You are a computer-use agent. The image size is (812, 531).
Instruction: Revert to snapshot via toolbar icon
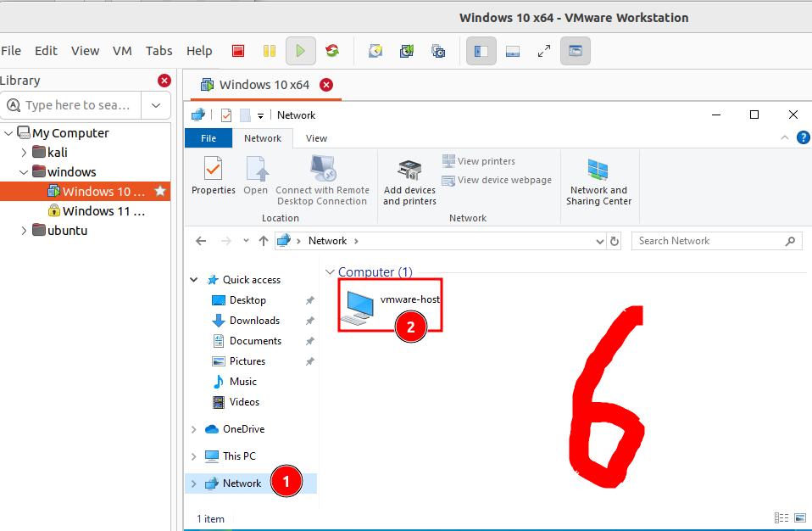pyautogui.click(x=407, y=51)
